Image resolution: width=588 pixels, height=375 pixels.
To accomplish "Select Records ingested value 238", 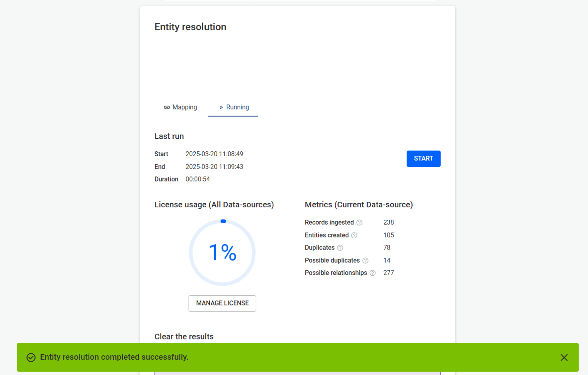I will 389,222.
